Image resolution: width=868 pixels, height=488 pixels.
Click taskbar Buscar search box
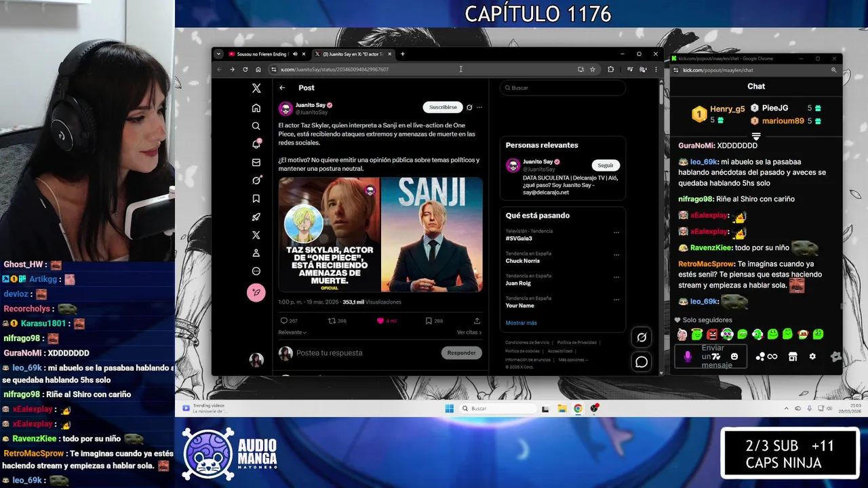click(496, 408)
